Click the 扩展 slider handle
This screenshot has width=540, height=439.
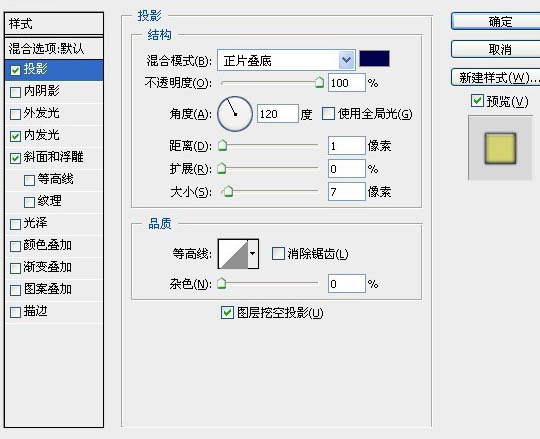click(222, 168)
